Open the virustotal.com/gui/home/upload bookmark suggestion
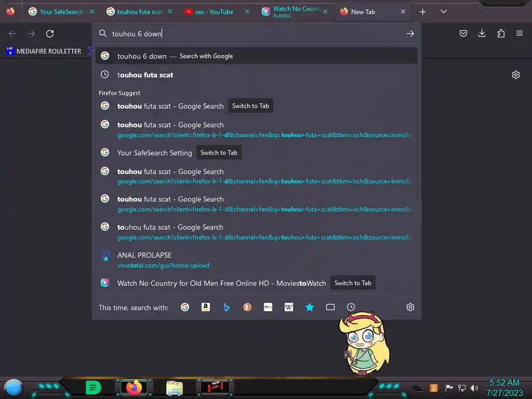Image resolution: width=532 pixels, height=399 pixels. pos(257,260)
